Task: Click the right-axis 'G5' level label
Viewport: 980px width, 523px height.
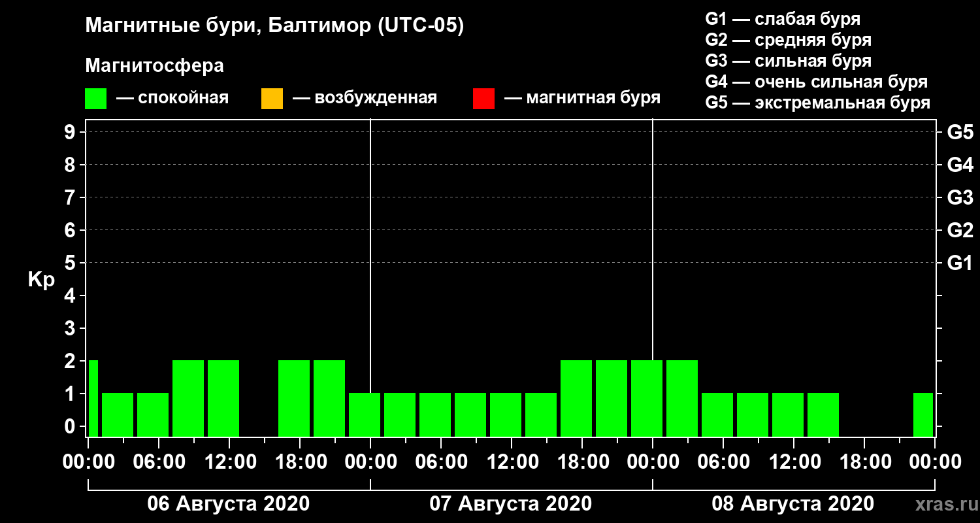Action: 960,132
